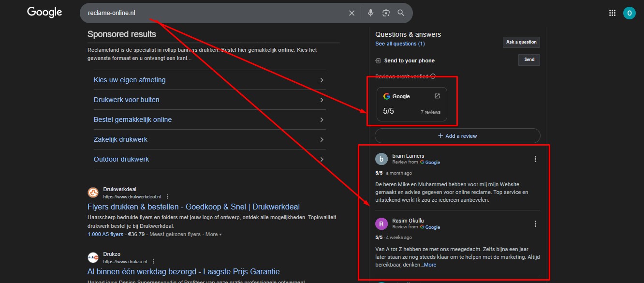
Task: Click info icon beside Reviews aren't verified
Action: pyautogui.click(x=433, y=76)
